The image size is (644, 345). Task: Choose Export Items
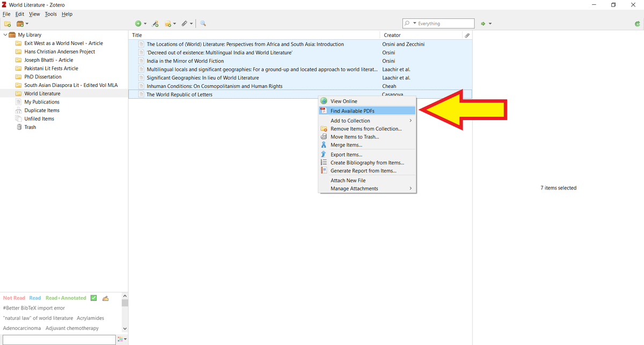[367, 155]
